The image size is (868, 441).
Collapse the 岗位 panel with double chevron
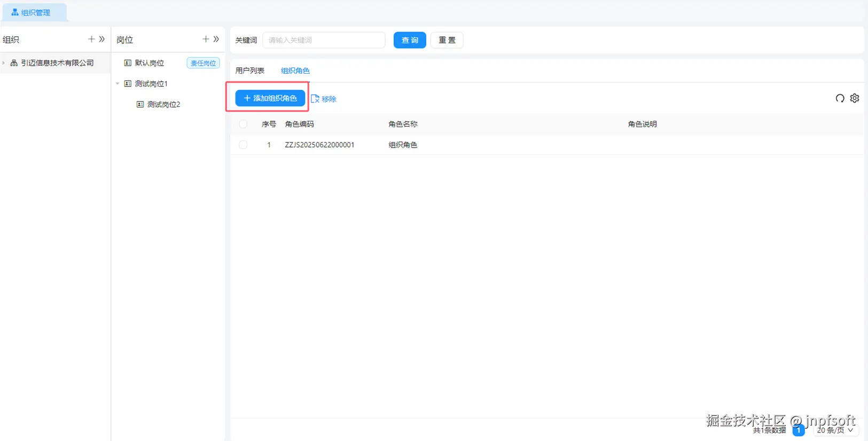point(216,39)
